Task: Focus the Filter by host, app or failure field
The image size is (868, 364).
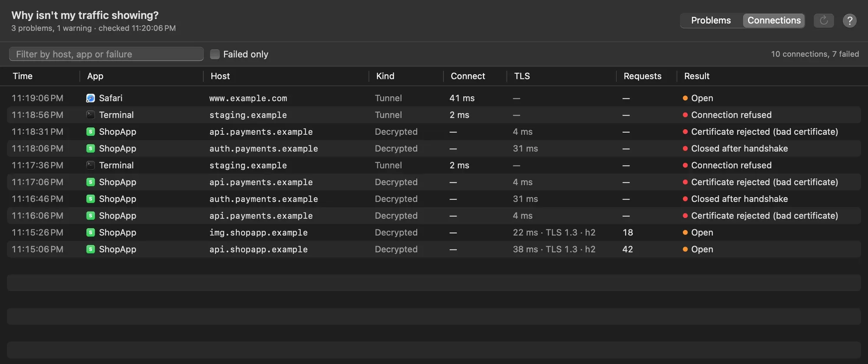Action: point(106,54)
